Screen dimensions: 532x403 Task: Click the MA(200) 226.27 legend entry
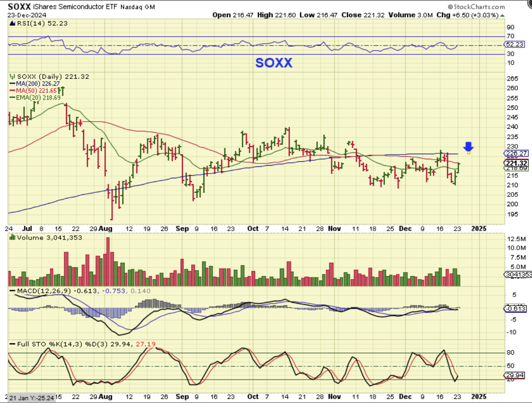coord(35,84)
